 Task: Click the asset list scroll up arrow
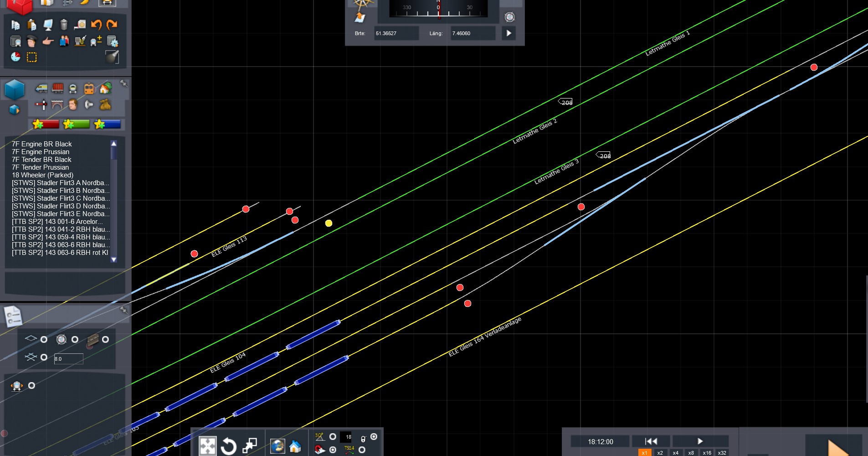[x=114, y=144]
